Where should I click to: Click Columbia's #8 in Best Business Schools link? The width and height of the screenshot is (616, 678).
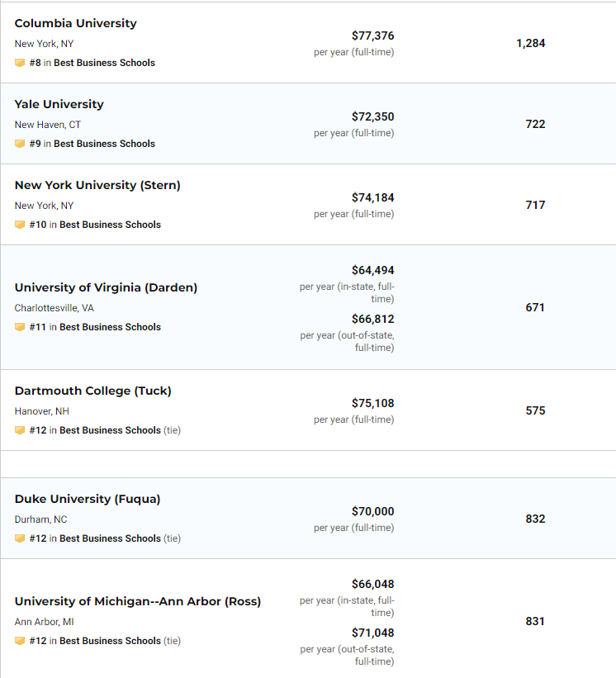[x=92, y=63]
